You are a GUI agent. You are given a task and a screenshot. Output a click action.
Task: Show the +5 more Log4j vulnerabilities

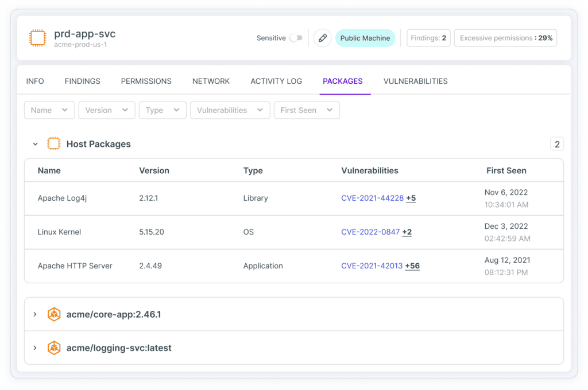pos(411,198)
